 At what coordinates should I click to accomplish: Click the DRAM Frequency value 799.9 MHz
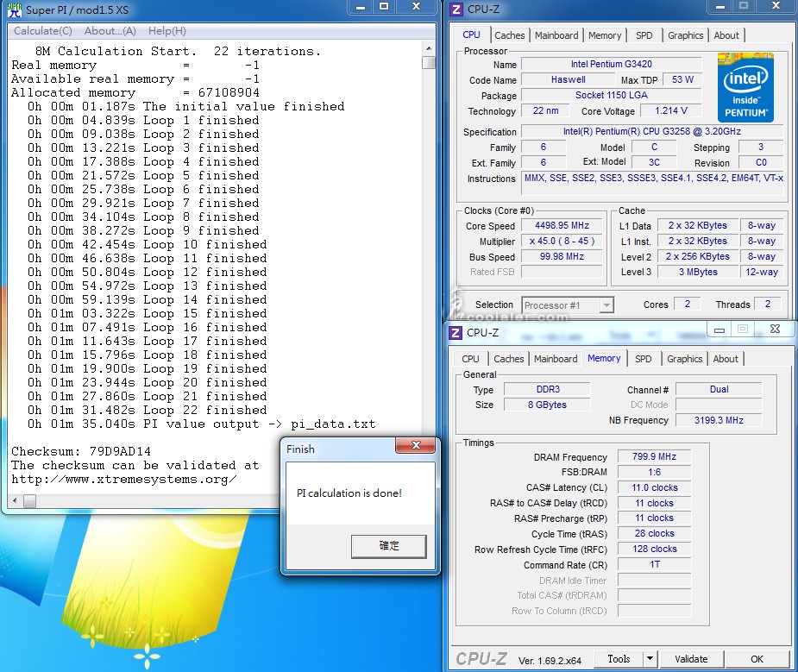[654, 457]
